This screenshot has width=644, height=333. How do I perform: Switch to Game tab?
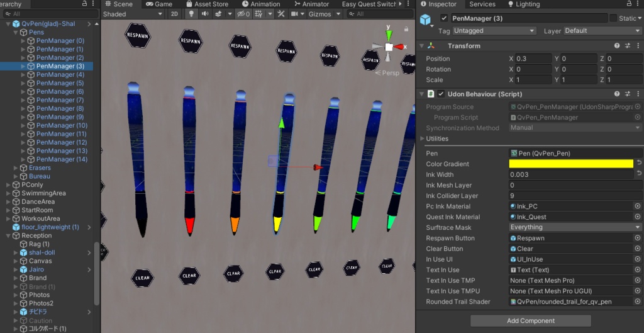click(159, 4)
